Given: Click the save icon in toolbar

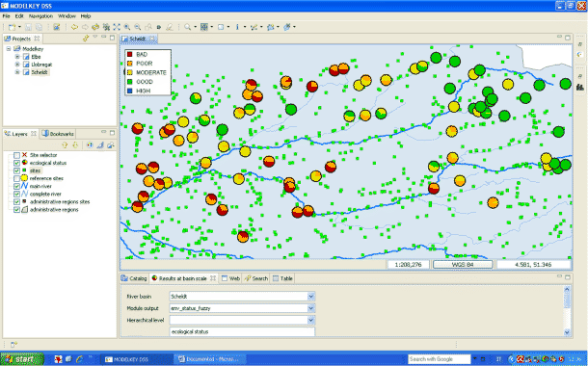Looking at the screenshot, I should tap(28, 27).
